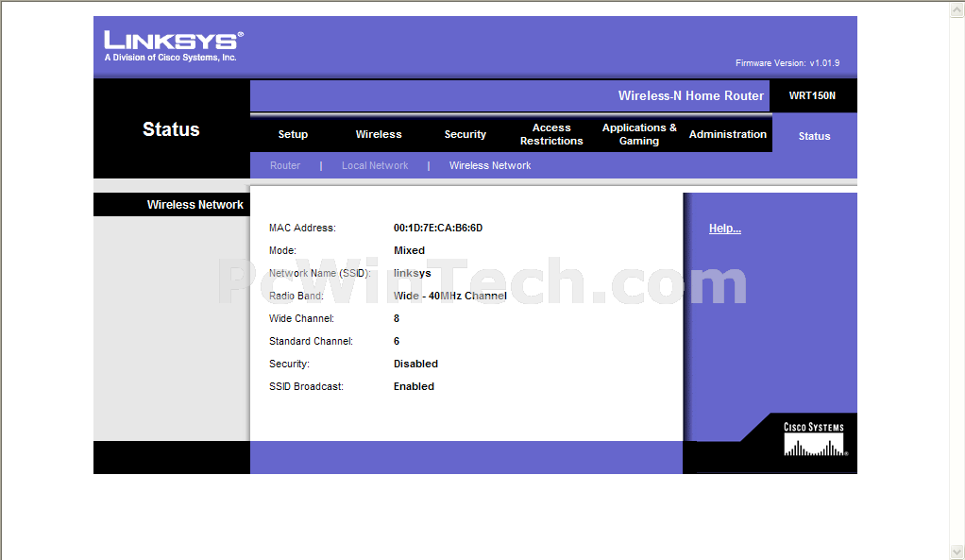Click the Cisco Systems logo
Screen dimensions: 965x560
815,439
